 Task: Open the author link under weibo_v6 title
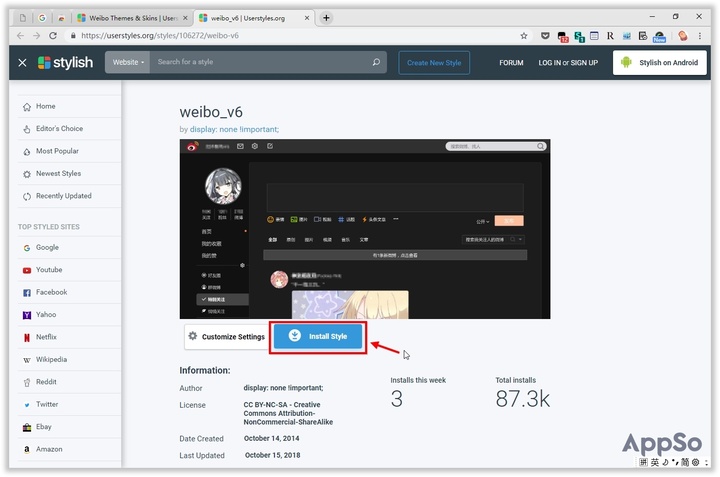(x=234, y=129)
